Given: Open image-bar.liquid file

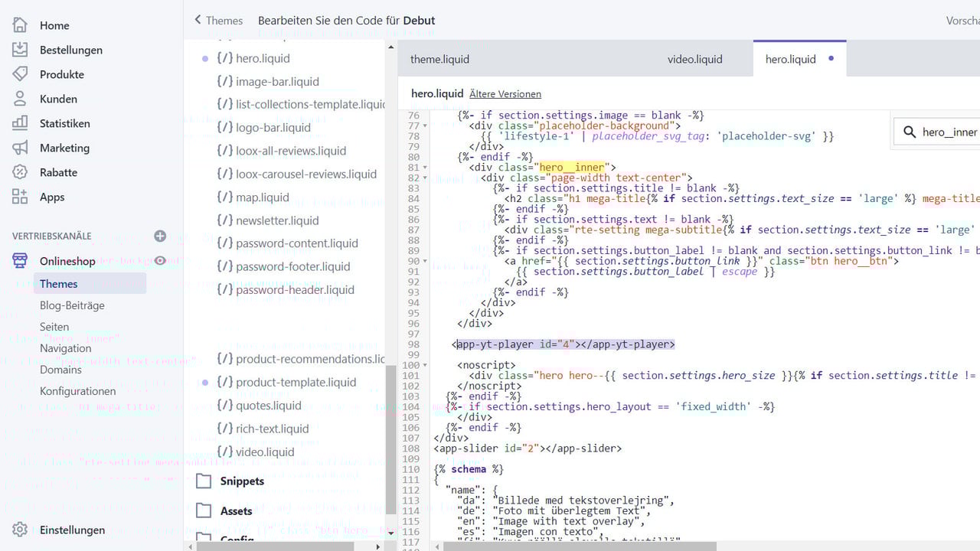Looking at the screenshot, I should pos(277,81).
